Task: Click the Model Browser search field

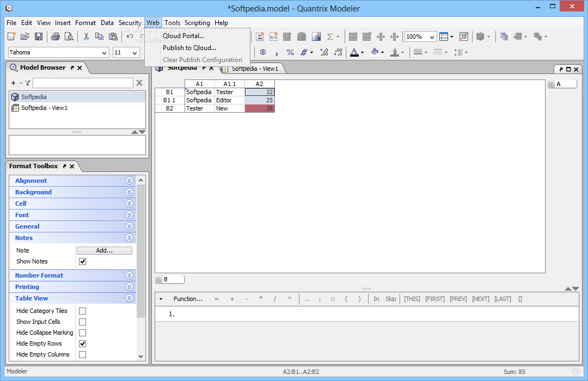Action: coord(83,83)
